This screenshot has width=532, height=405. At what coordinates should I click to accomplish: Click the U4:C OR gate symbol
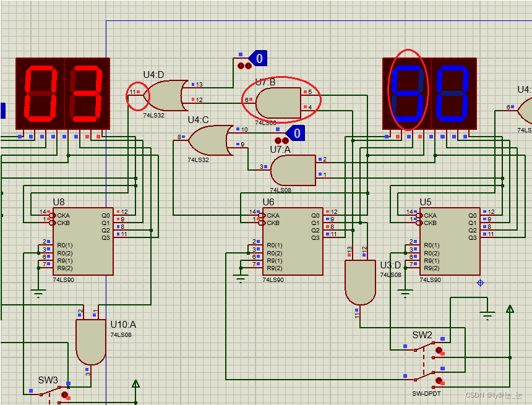209,140
